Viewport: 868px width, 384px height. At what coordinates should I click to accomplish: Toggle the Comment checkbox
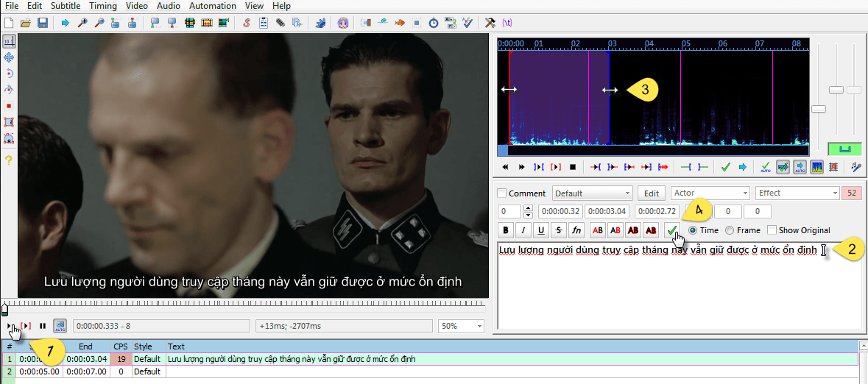click(x=502, y=193)
